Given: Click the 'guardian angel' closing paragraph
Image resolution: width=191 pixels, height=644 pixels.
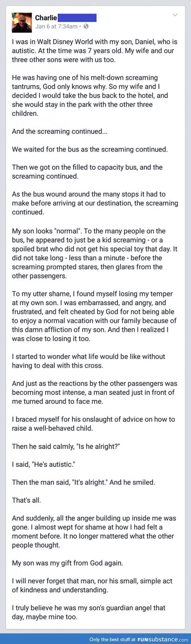Looking at the screenshot, I should pos(88,612).
